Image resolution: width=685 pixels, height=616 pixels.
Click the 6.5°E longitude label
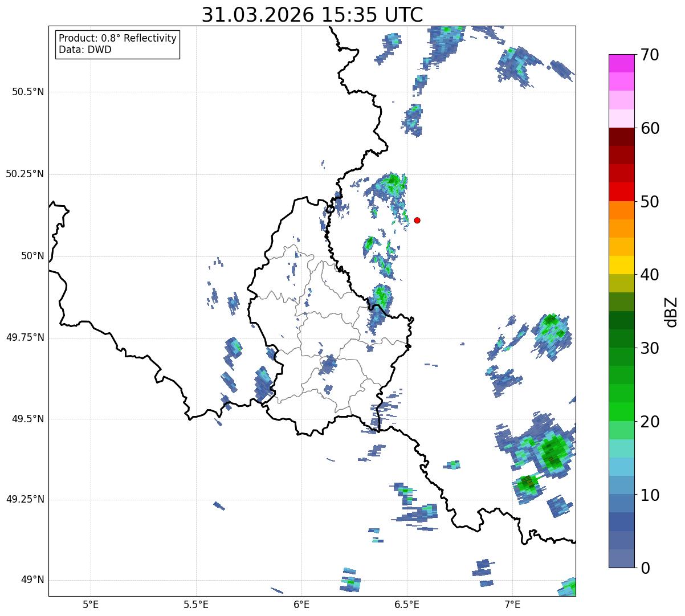(407, 604)
